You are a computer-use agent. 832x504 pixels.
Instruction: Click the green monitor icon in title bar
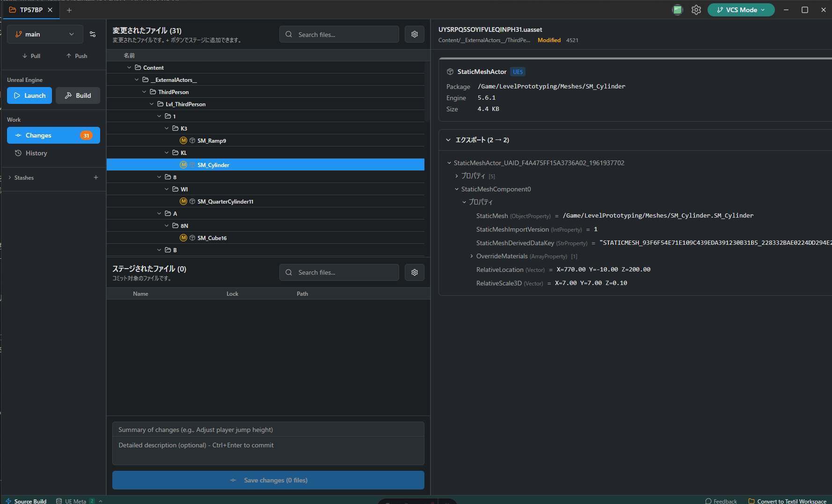677,10
